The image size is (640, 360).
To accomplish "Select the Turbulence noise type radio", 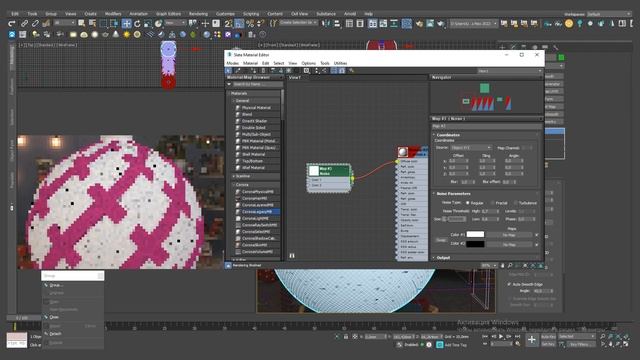I will [x=516, y=203].
